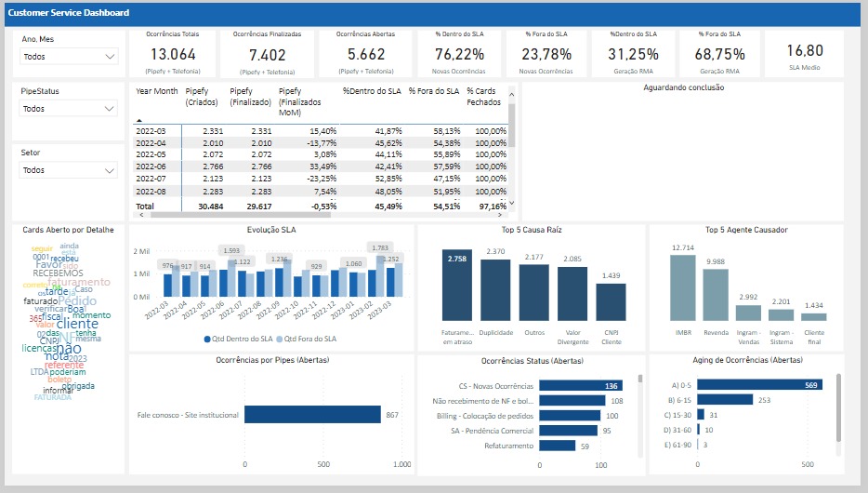
Task: Click the Year Month sort arrow
Action: 139,120
